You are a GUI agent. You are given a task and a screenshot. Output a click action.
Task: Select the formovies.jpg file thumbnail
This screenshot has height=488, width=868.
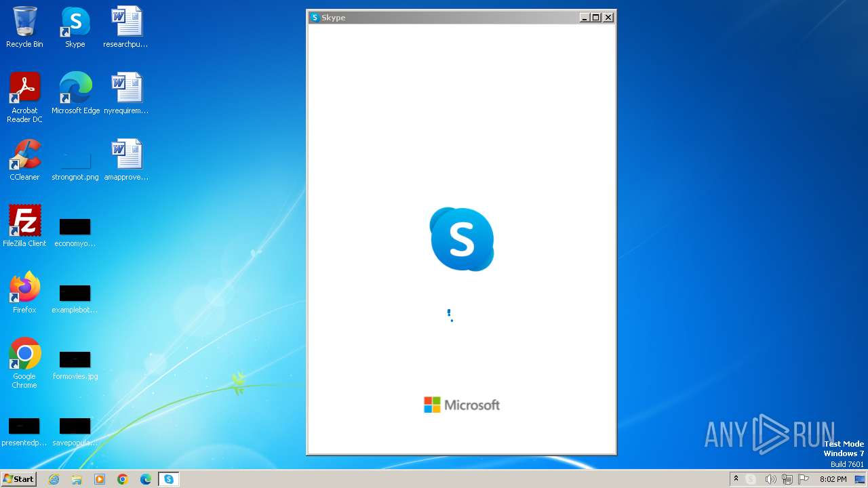click(75, 364)
